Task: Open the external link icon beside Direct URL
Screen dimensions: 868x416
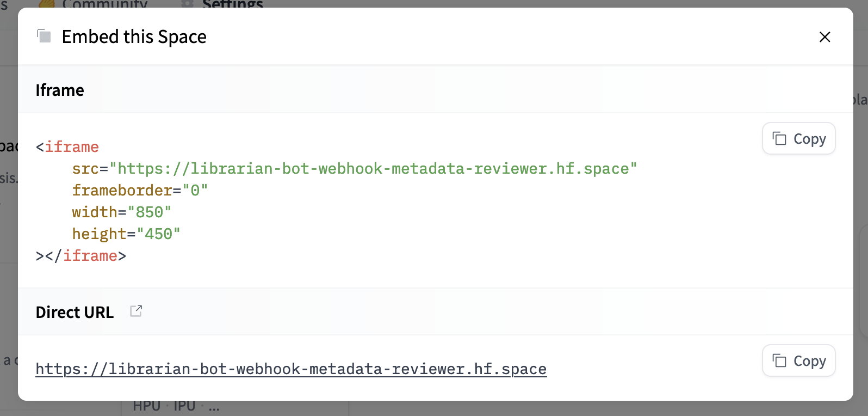Action: (136, 311)
